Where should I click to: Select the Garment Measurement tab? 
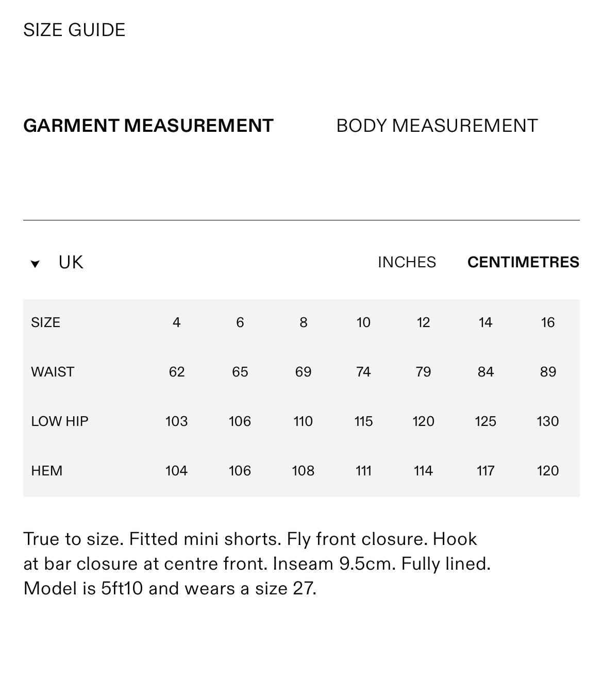pos(148,126)
